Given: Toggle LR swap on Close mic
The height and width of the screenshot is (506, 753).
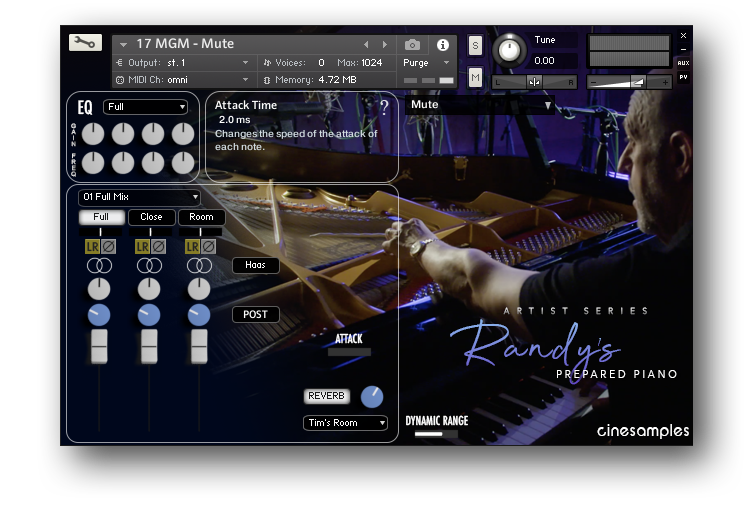Looking at the screenshot, I should [x=142, y=247].
